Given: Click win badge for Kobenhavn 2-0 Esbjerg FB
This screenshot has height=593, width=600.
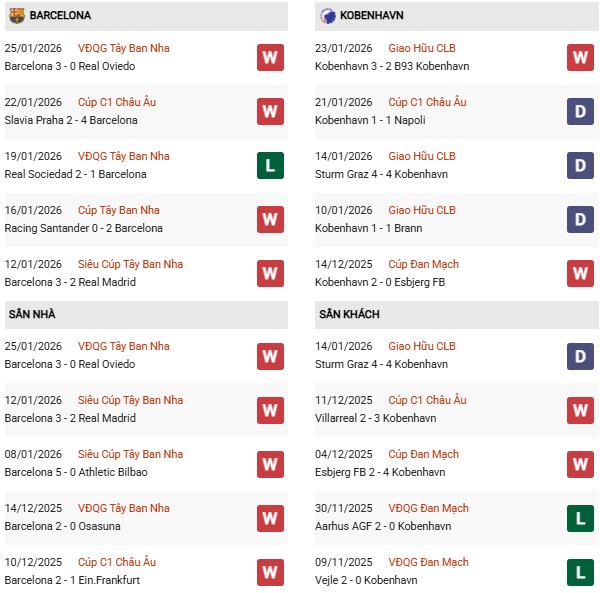Looking at the screenshot, I should 580,273.
